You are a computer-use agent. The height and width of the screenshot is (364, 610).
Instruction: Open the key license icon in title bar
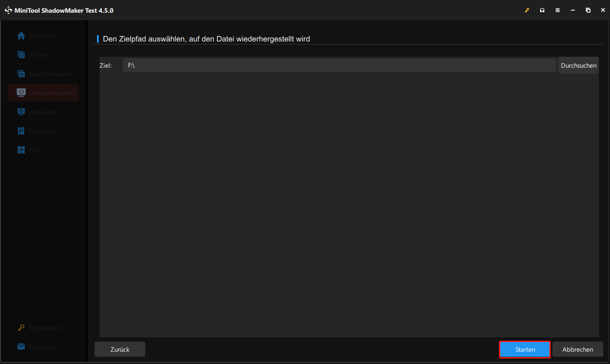point(527,10)
